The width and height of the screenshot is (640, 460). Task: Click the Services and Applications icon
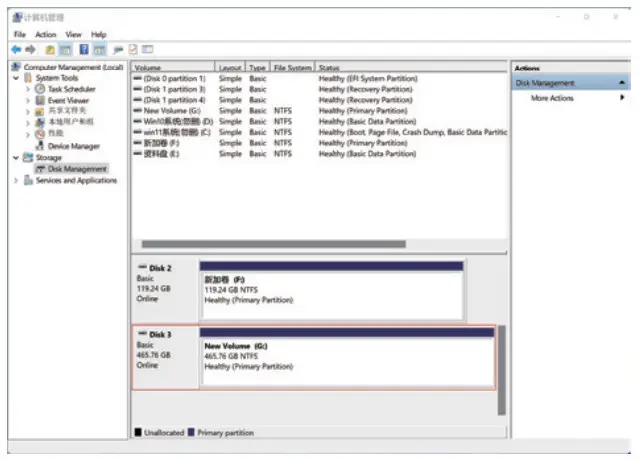(28, 180)
